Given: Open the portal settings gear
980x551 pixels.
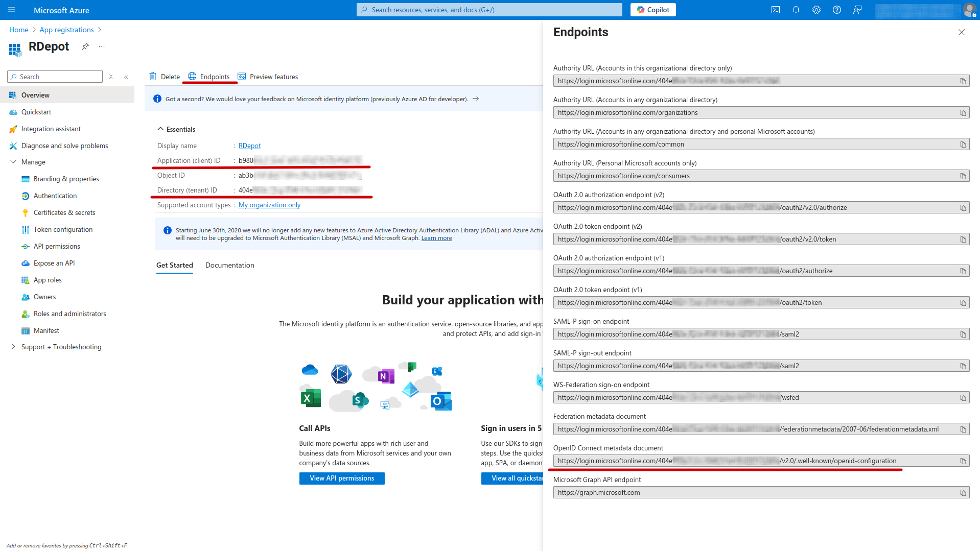Looking at the screenshot, I should [x=816, y=10].
